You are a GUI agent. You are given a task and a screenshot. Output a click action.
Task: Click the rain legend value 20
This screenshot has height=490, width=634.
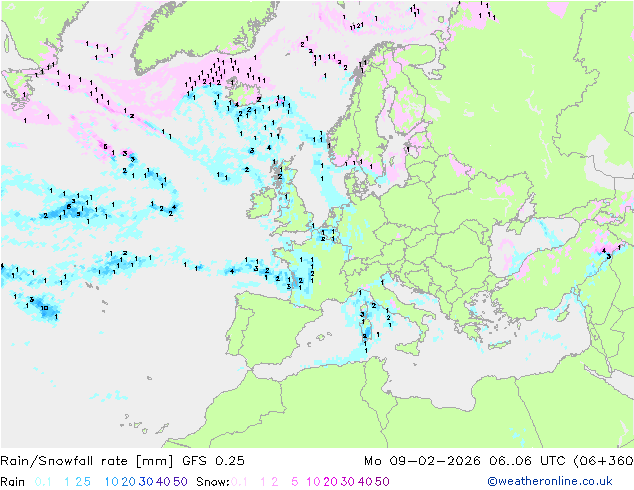(129, 482)
